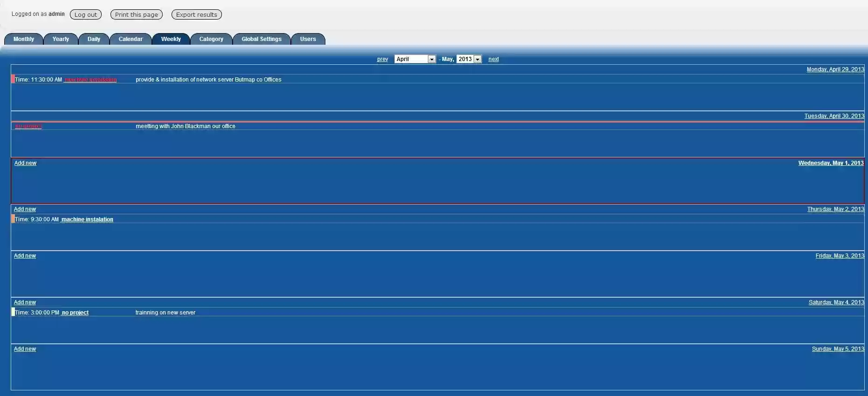This screenshot has height=396, width=868.
Task: Click the orange color marker on Thursday's entry
Action: click(13, 219)
